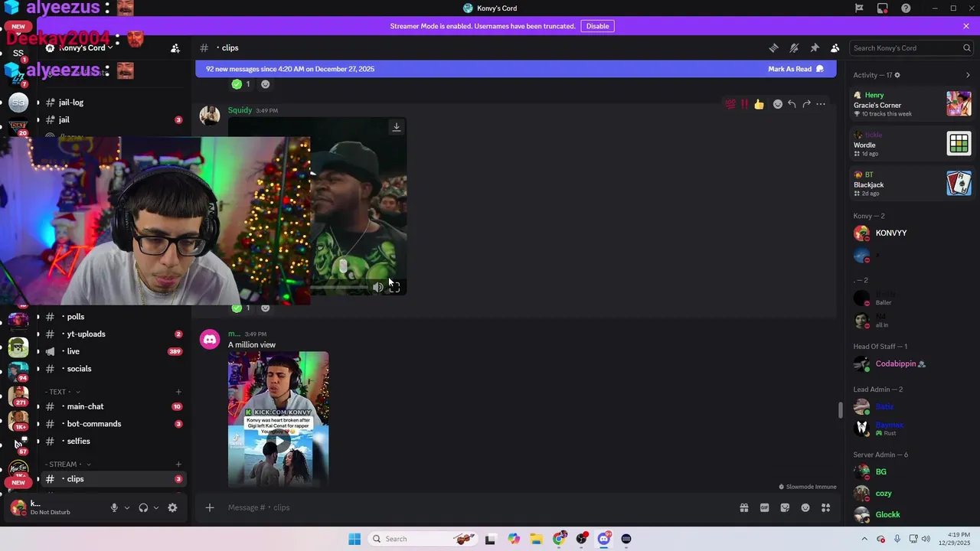
Task: Toggle the member list icon
Action: (x=835, y=47)
